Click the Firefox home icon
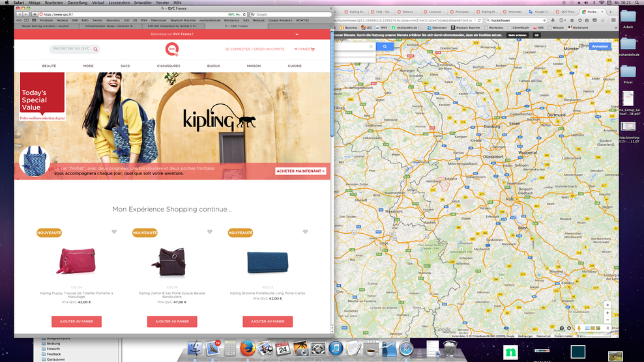Viewport: 644px width, 362px height. 572,20
